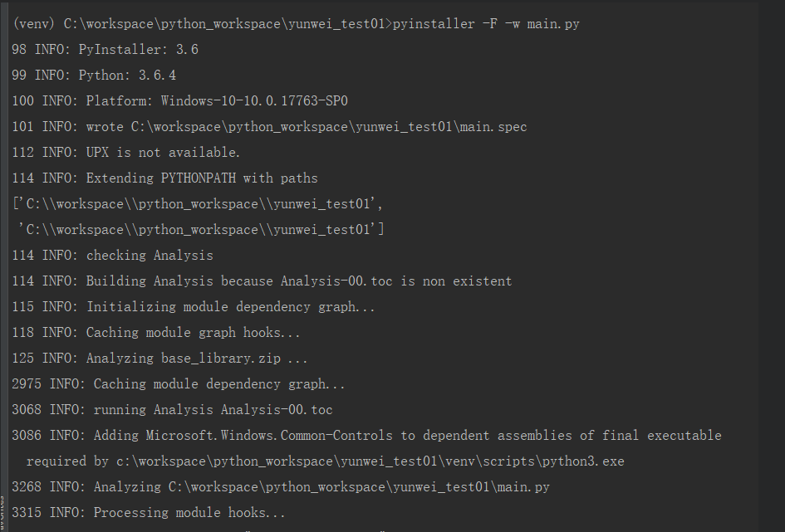785x532 pixels.
Task: Click the running Analysis Analysis-00.toc line
Action: (x=172, y=409)
